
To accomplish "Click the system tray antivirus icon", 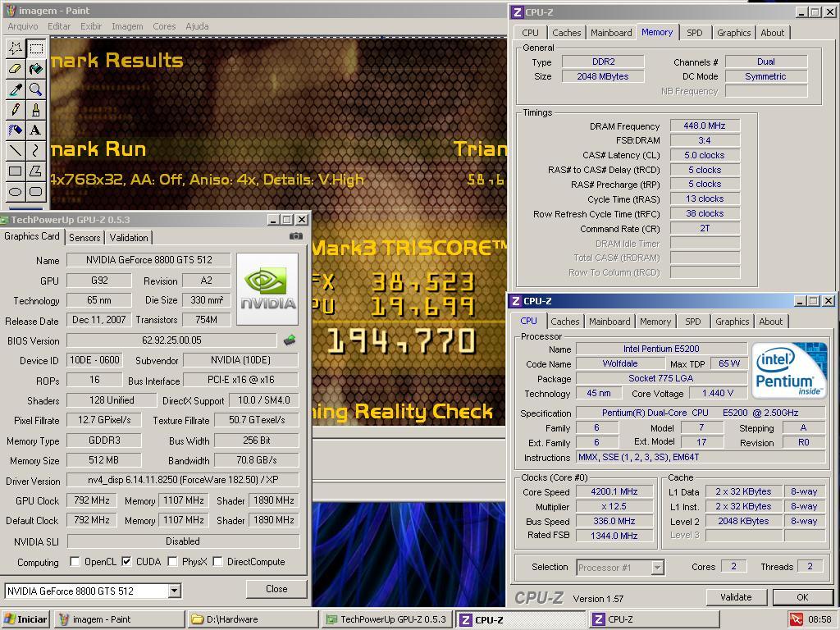I will (797, 619).
